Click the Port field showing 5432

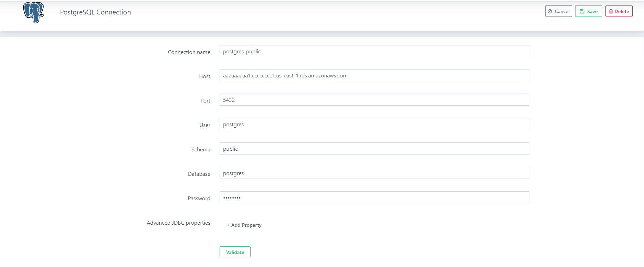click(374, 100)
